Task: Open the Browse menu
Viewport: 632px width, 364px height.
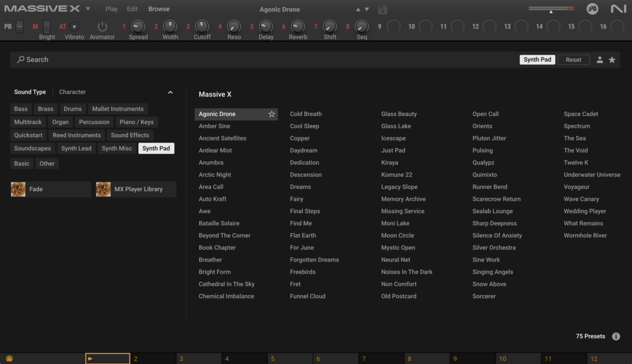Action: (x=159, y=8)
